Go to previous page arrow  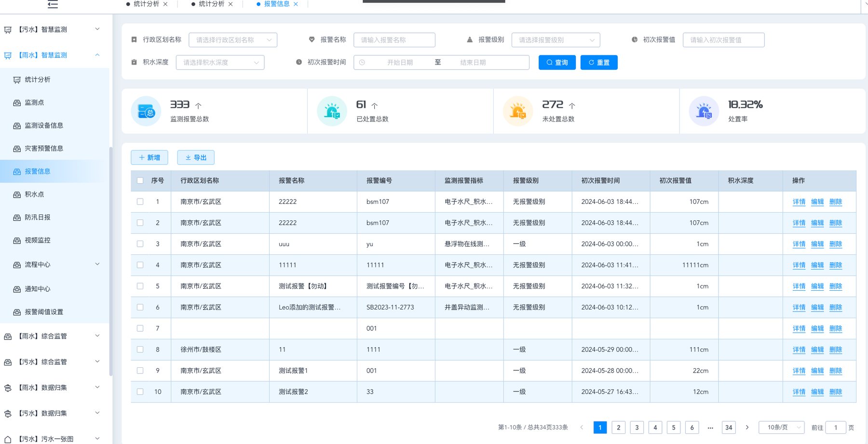coord(582,427)
